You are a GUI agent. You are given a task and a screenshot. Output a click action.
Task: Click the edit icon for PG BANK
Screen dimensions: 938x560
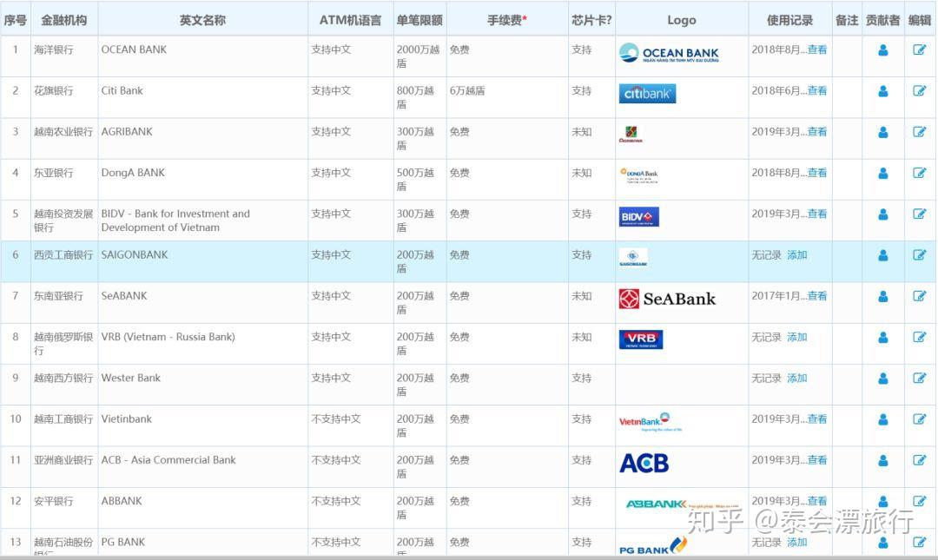click(920, 541)
